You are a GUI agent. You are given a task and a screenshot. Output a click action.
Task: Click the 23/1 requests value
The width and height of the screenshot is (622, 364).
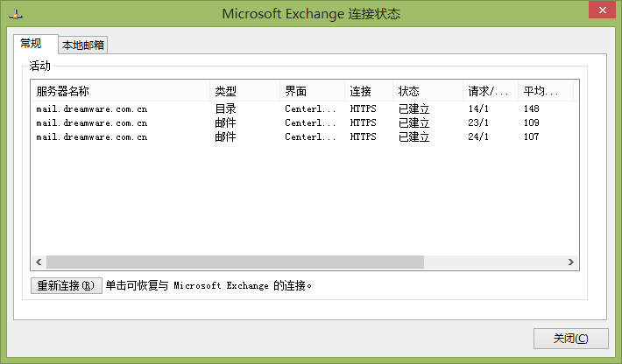(x=478, y=122)
